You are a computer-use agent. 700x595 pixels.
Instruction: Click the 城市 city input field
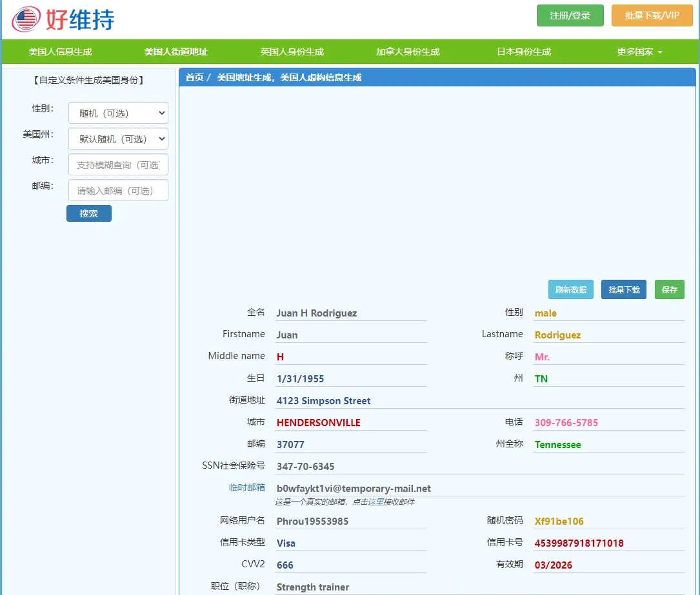118,164
